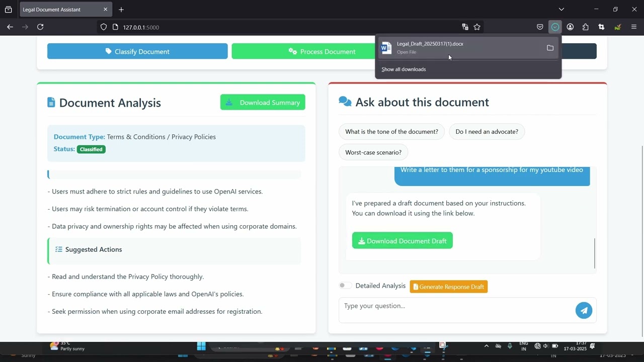Show hidden system tray icons
Image resolution: width=644 pixels, height=362 pixels.
tap(486, 346)
